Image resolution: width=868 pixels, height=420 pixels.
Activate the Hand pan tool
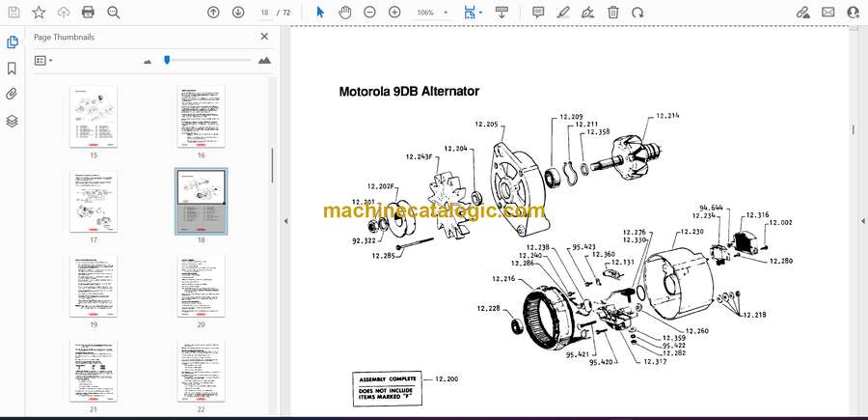coord(345,13)
